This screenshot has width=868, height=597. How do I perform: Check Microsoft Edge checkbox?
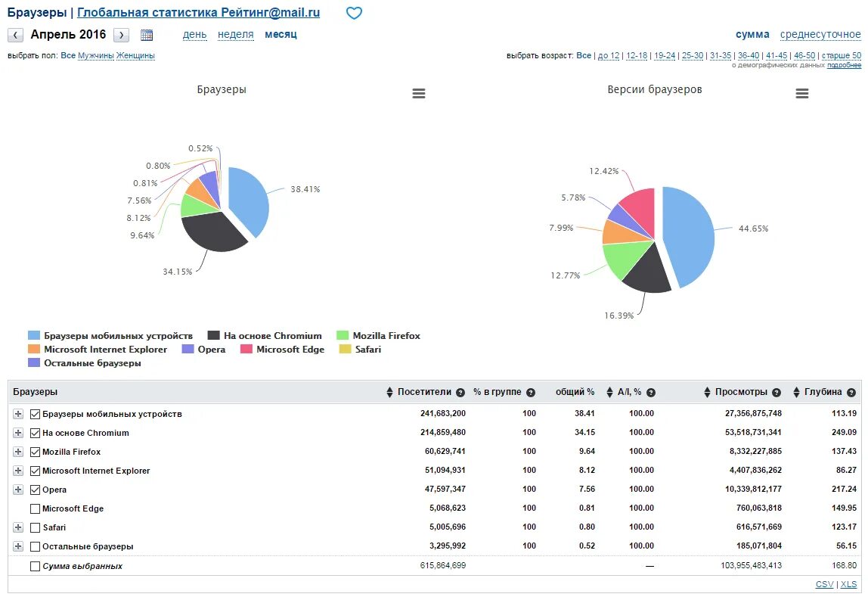coord(35,508)
